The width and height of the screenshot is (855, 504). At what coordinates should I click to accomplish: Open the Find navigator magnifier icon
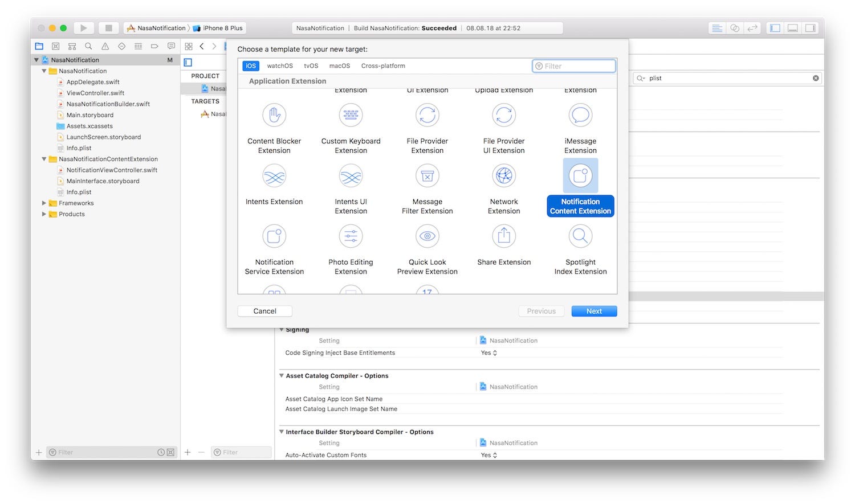pos(88,46)
